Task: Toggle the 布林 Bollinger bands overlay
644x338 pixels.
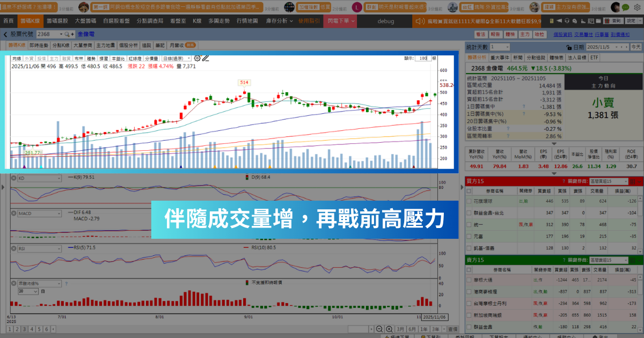Action: point(78,58)
